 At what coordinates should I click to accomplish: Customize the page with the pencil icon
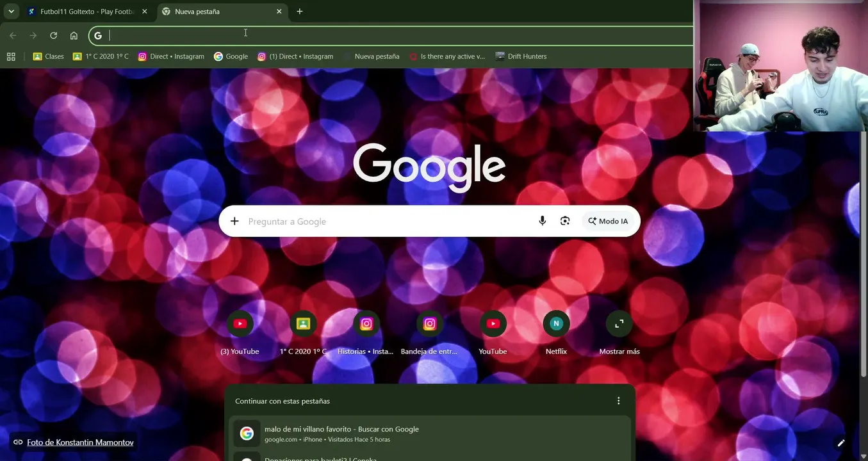pos(841,442)
